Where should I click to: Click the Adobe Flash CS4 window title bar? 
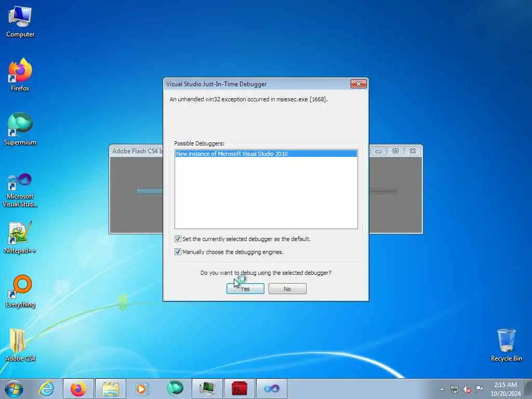[137, 151]
